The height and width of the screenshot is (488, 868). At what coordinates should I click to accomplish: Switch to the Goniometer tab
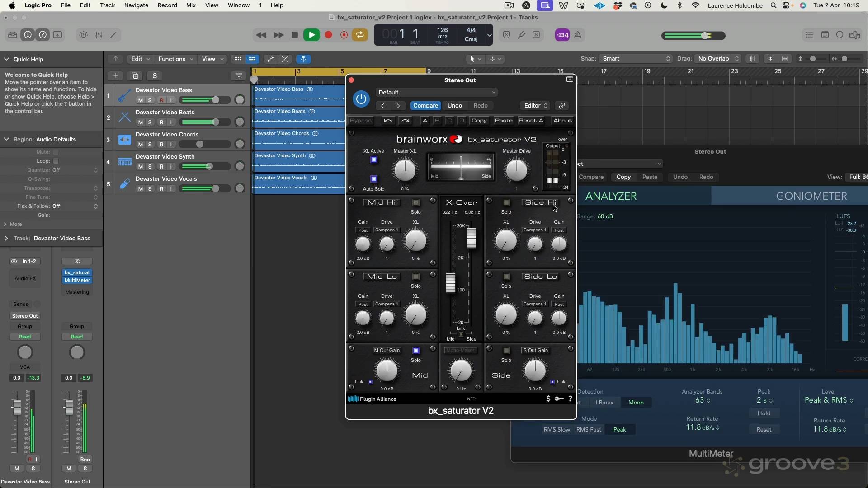tap(811, 196)
